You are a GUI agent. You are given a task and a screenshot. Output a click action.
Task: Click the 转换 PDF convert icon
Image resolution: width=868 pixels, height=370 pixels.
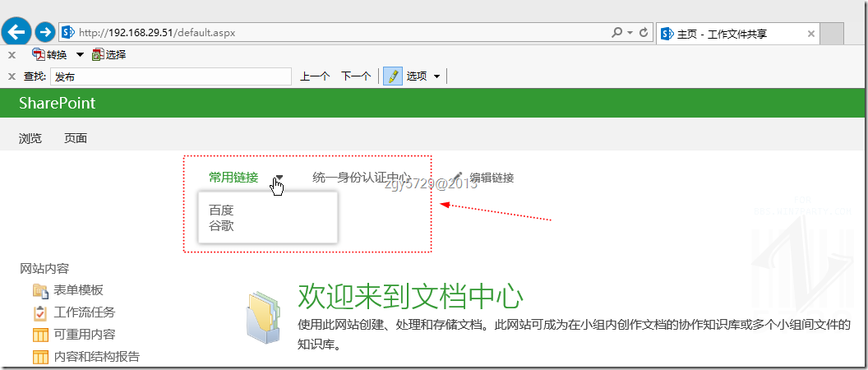tap(38, 54)
